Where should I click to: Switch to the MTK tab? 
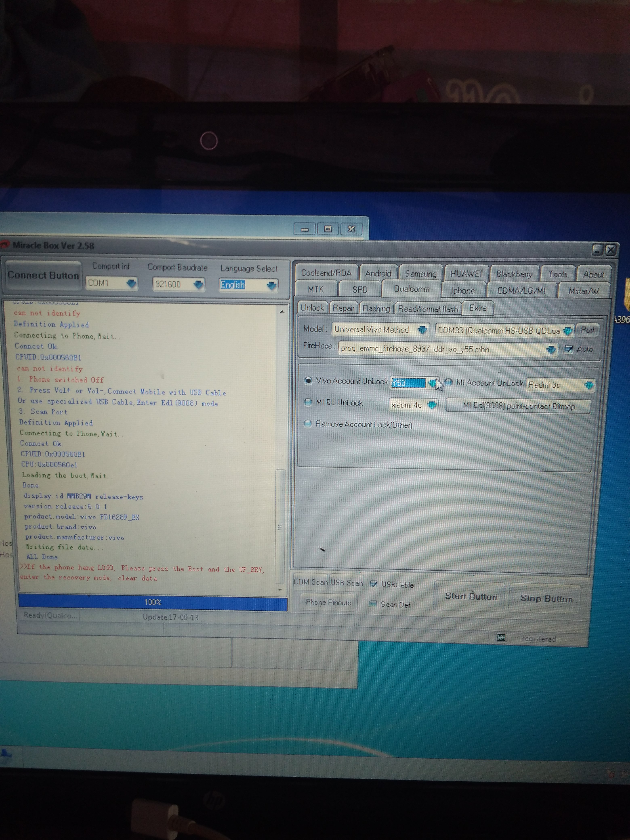(316, 289)
